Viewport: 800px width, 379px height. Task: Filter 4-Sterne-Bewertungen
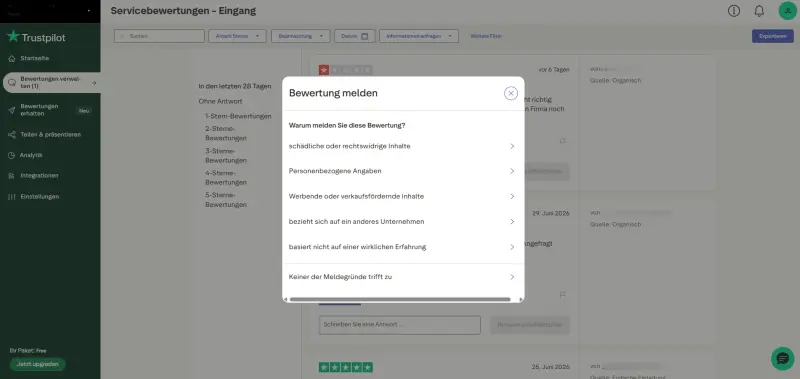[226, 178]
